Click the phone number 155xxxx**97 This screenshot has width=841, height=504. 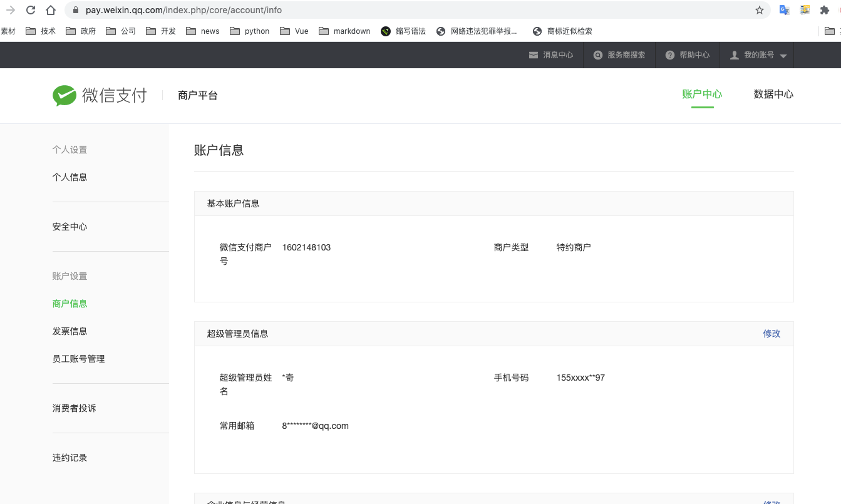(580, 378)
